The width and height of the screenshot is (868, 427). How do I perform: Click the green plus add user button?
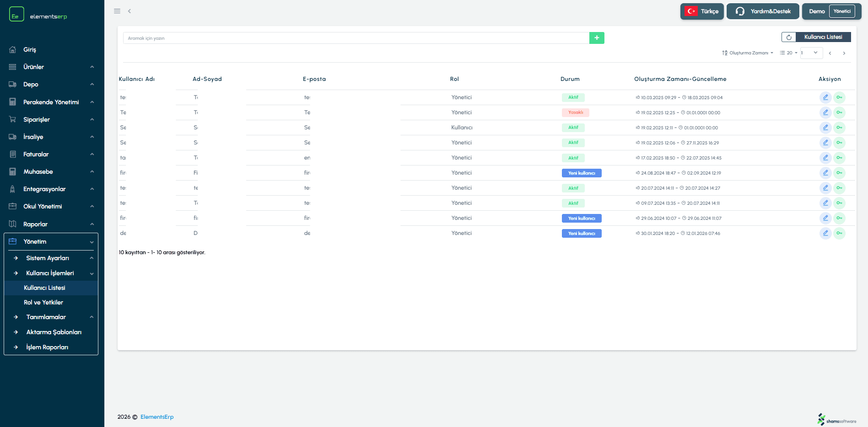click(x=597, y=38)
